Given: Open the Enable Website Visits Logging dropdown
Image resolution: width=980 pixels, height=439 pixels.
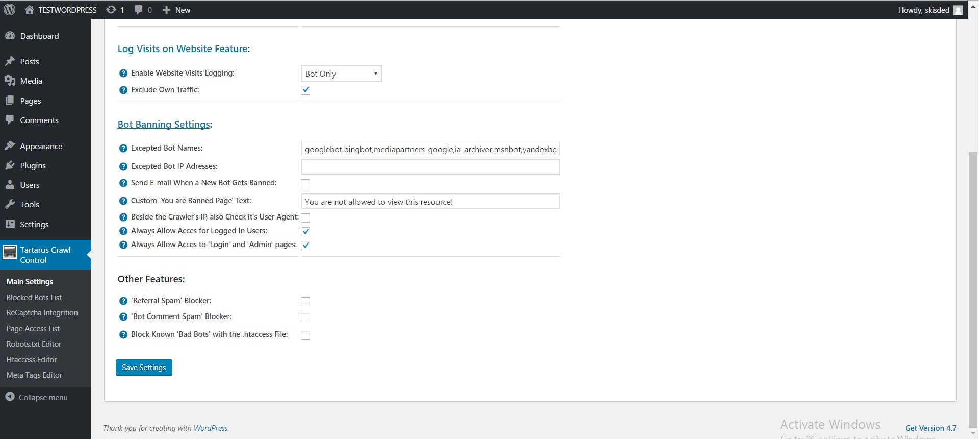Looking at the screenshot, I should click(x=341, y=74).
